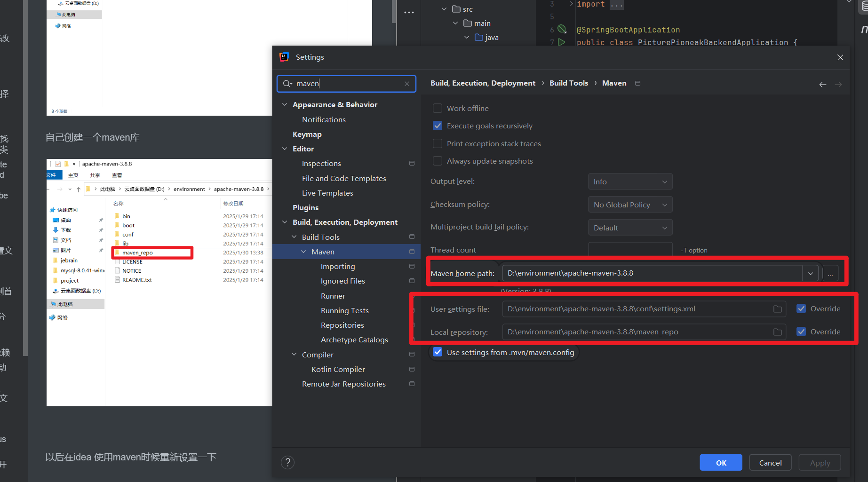Screen dimensions: 868x482
Task: Click project-level icon next to Kotlin Compiler
Action: tap(412, 370)
